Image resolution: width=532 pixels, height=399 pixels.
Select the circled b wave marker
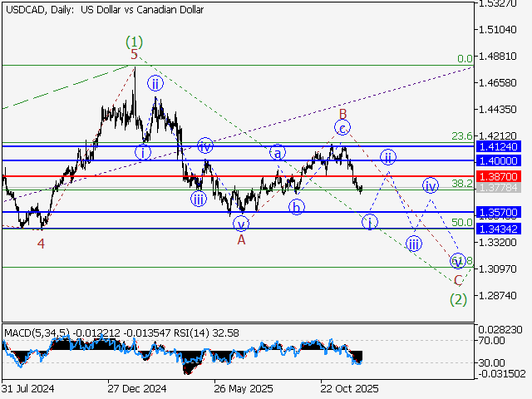click(x=297, y=206)
